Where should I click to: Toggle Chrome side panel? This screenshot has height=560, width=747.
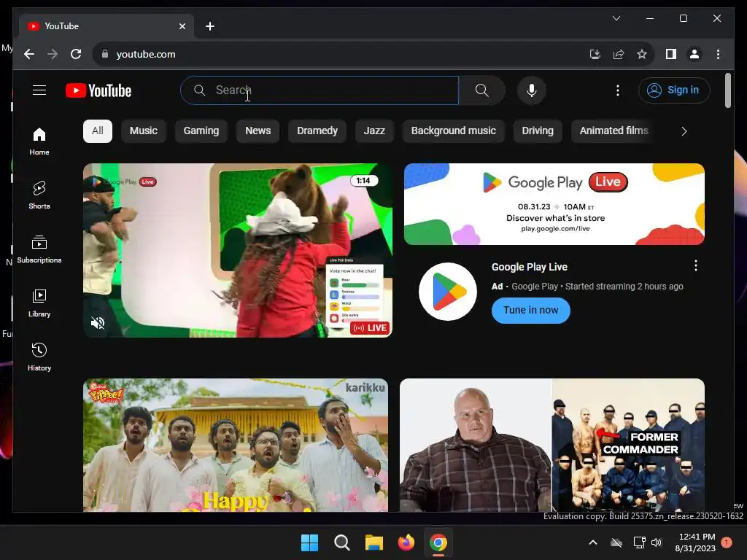pyautogui.click(x=671, y=54)
